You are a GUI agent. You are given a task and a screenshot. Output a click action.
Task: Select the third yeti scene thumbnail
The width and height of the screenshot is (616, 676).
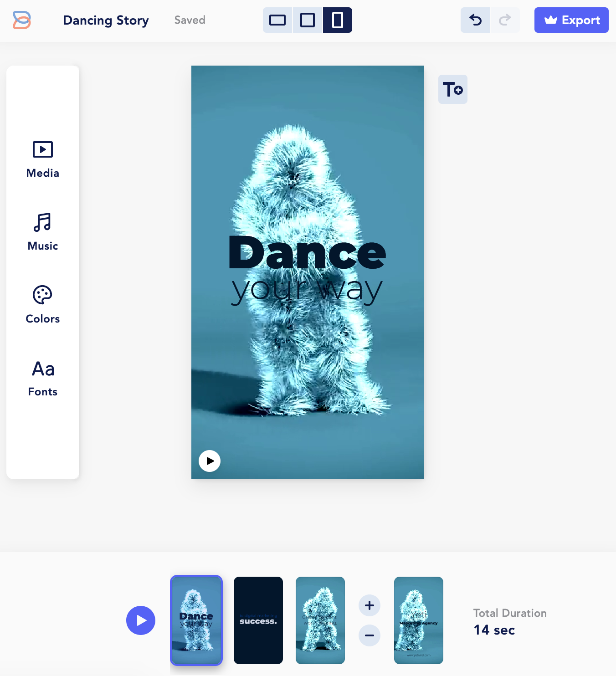[x=320, y=620]
